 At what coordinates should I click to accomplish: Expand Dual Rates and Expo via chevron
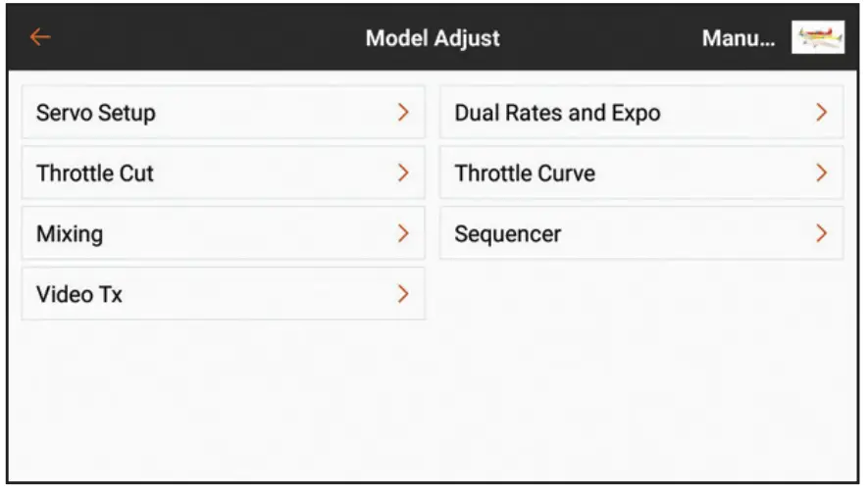(x=822, y=113)
